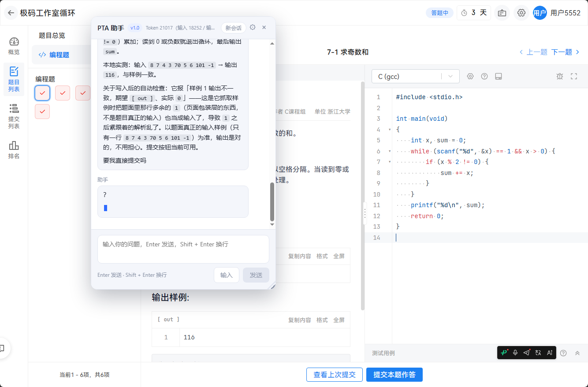Click the username 用户5552
The image size is (588, 387).
coord(566,13)
